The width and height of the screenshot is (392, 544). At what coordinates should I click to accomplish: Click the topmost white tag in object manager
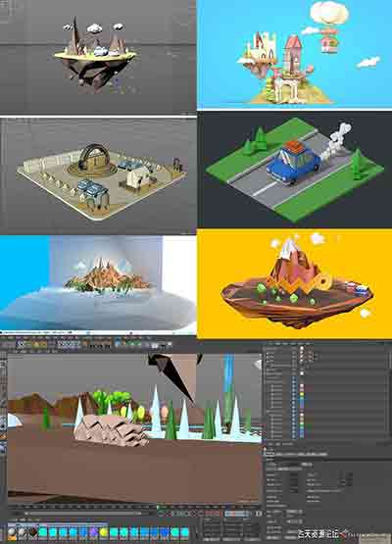(302, 348)
